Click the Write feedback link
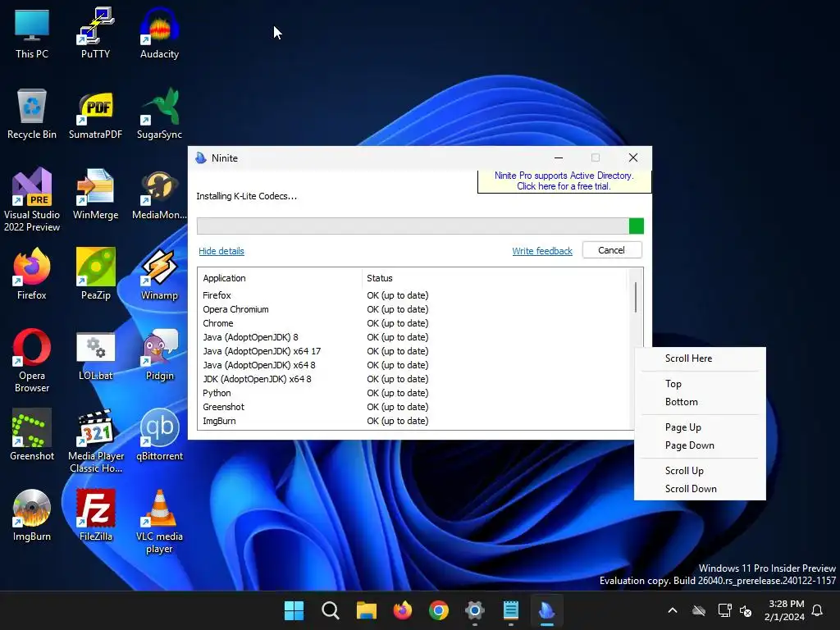 tap(542, 251)
